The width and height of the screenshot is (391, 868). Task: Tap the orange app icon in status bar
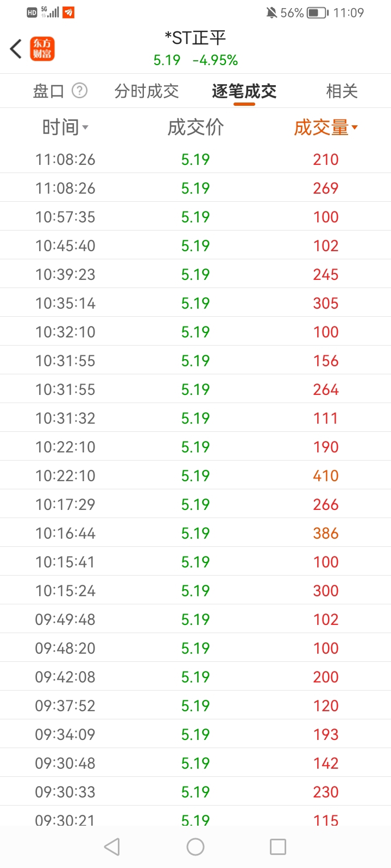coord(68,12)
